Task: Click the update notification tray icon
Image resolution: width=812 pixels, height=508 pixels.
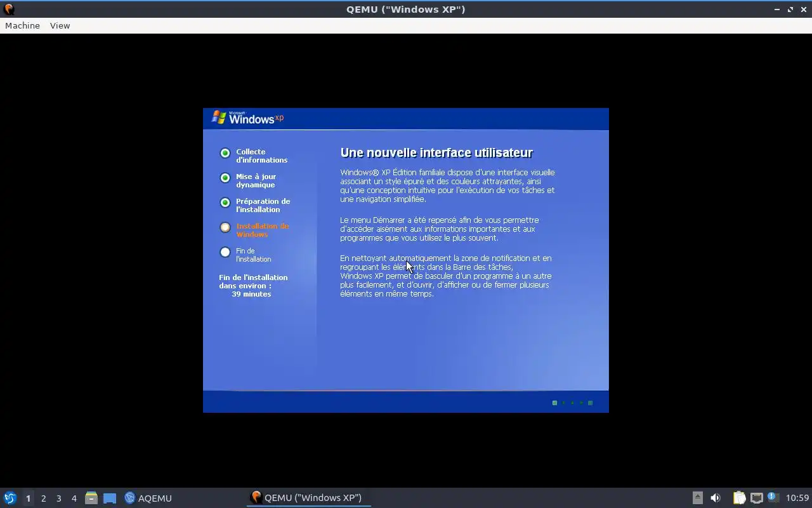Action: pyautogui.click(x=773, y=497)
